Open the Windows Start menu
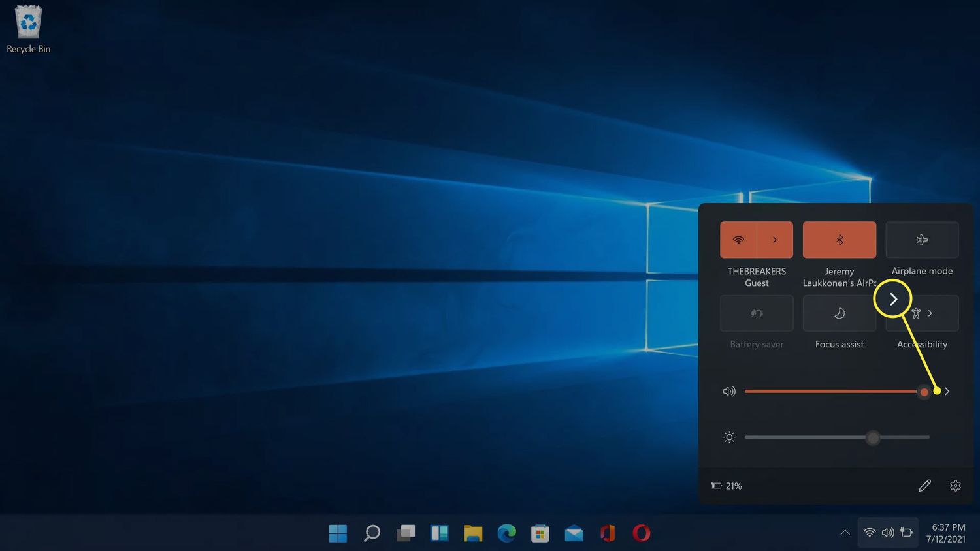The image size is (980, 551). 338,533
